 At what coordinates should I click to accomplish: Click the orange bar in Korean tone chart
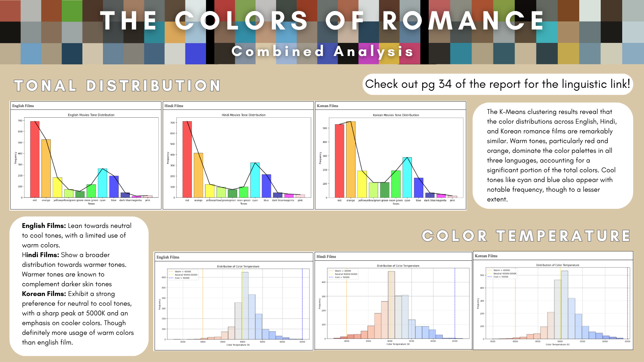coord(351,160)
